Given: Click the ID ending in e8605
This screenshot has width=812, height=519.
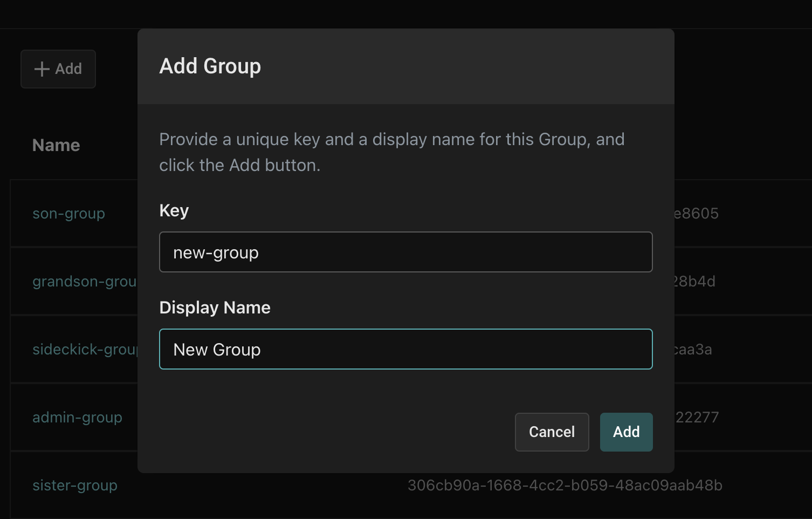Looking at the screenshot, I should 697,214.
